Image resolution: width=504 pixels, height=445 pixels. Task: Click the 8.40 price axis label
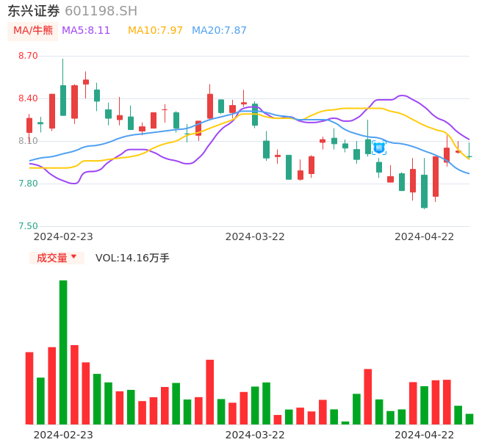point(27,98)
